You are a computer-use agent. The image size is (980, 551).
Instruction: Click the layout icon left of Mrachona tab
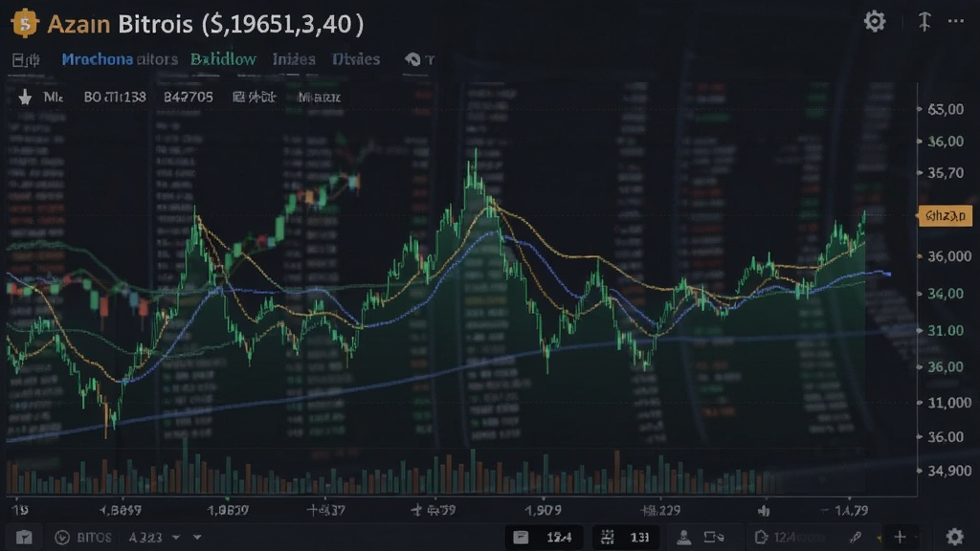(x=26, y=60)
